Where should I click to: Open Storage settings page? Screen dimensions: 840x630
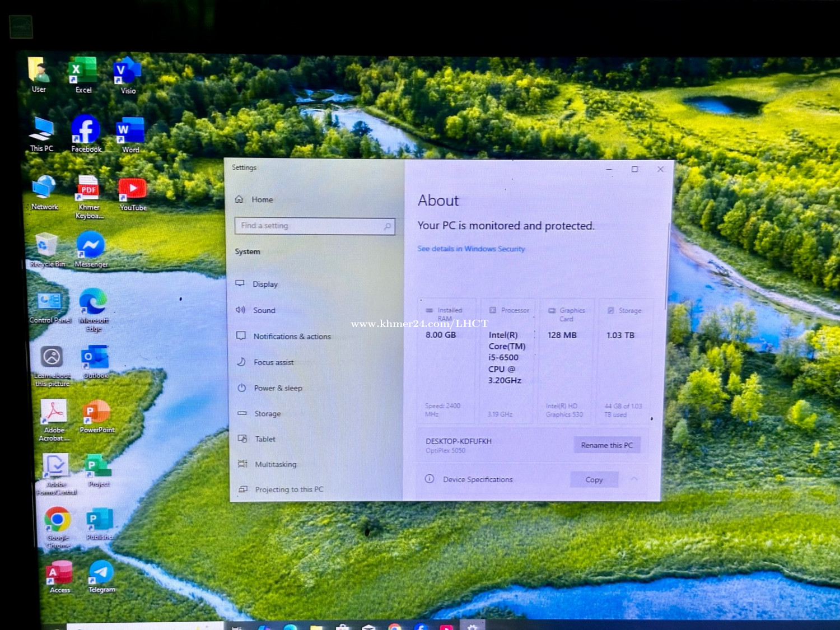pos(268,414)
